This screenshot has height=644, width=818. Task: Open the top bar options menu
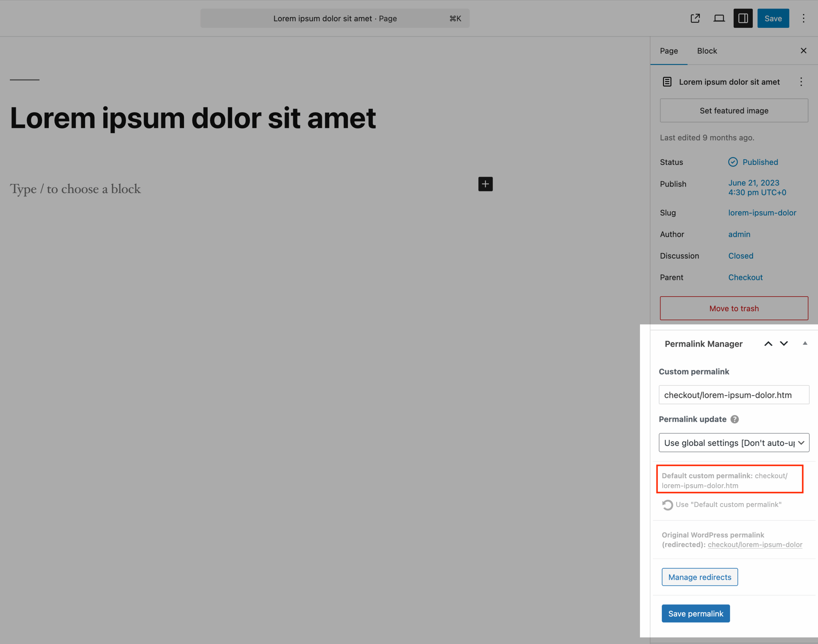pos(803,18)
